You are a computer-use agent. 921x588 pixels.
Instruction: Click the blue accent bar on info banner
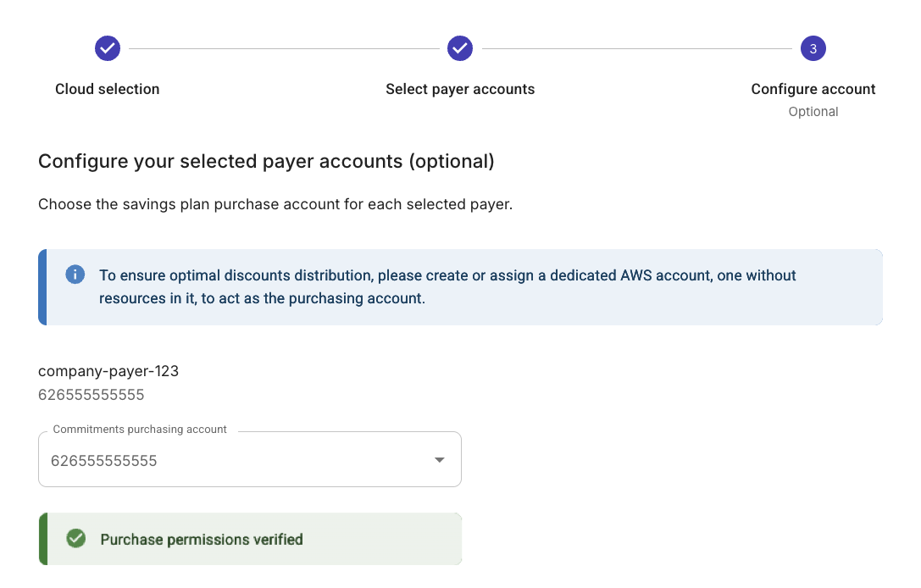(x=41, y=286)
